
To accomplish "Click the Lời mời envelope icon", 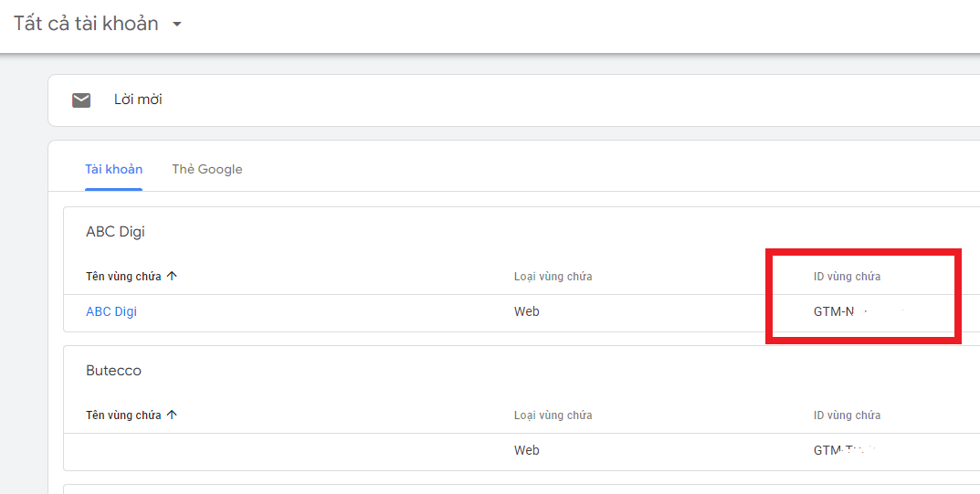I will [81, 100].
